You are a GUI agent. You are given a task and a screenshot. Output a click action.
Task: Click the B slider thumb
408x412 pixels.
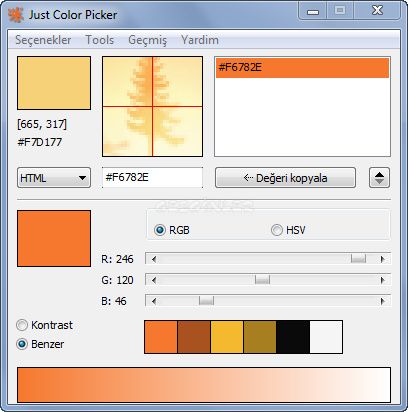(206, 301)
